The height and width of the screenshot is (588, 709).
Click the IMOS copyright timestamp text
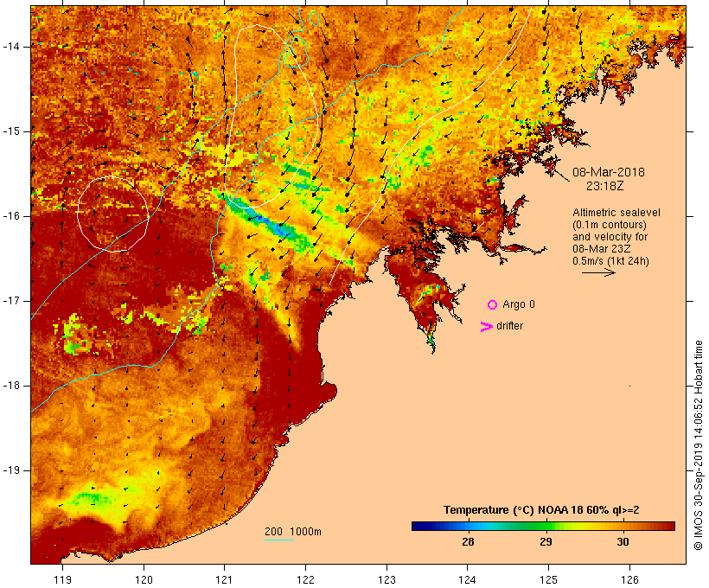(x=698, y=445)
